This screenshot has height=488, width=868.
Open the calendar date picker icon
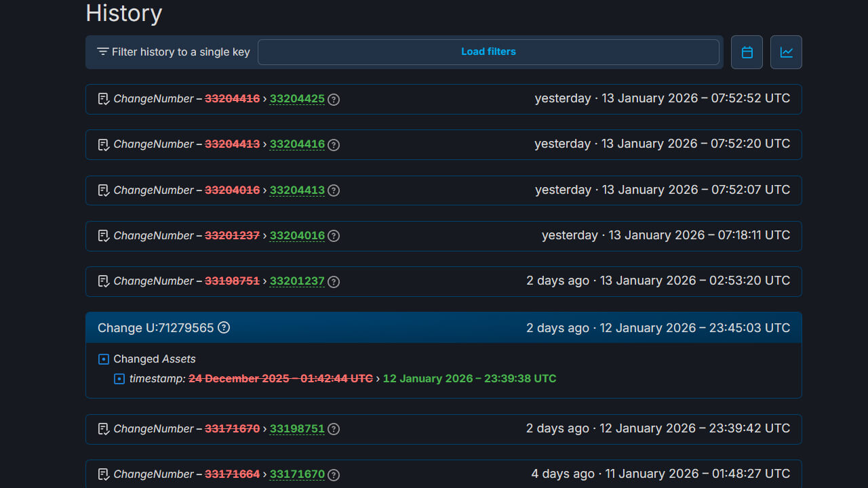coord(747,52)
